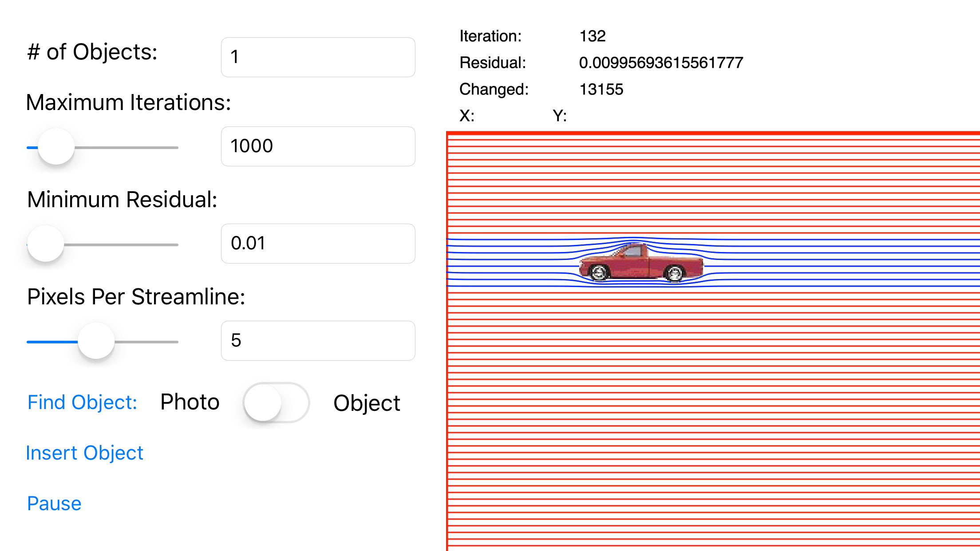This screenshot has height=551, width=980.
Task: Focus the number of objects field
Action: tap(318, 57)
